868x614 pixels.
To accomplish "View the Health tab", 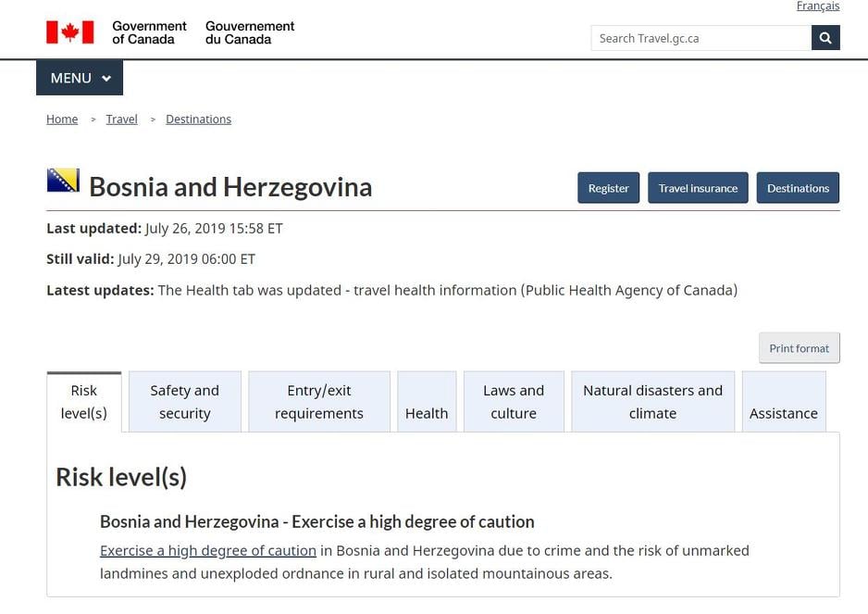I will (x=427, y=403).
